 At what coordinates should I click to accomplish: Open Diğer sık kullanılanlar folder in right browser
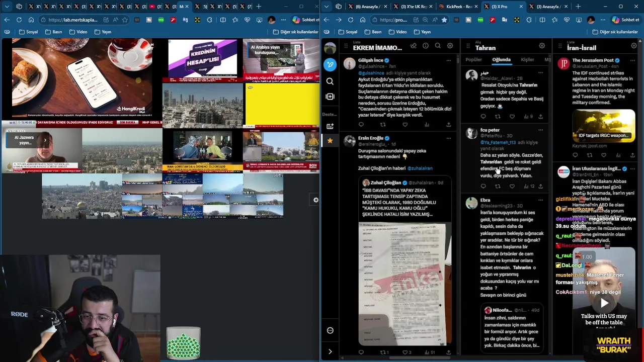click(x=615, y=32)
